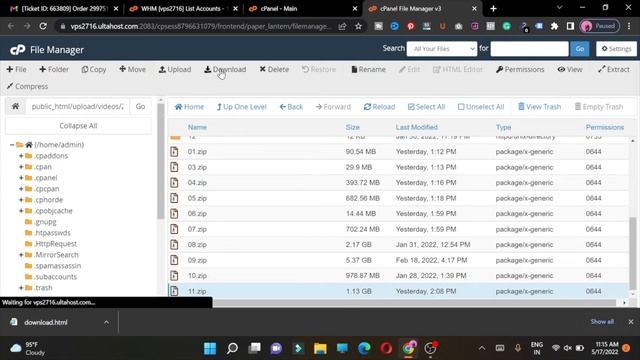Sort by Size column

[353, 127]
